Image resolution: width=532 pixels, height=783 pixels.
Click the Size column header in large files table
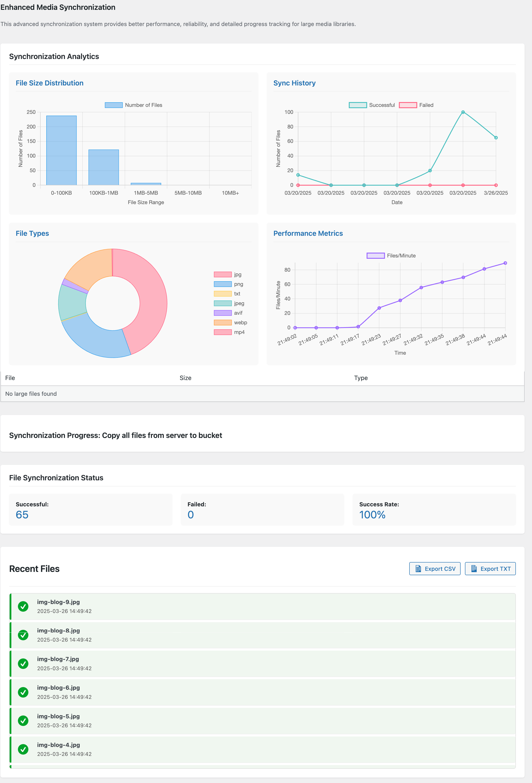tap(186, 378)
